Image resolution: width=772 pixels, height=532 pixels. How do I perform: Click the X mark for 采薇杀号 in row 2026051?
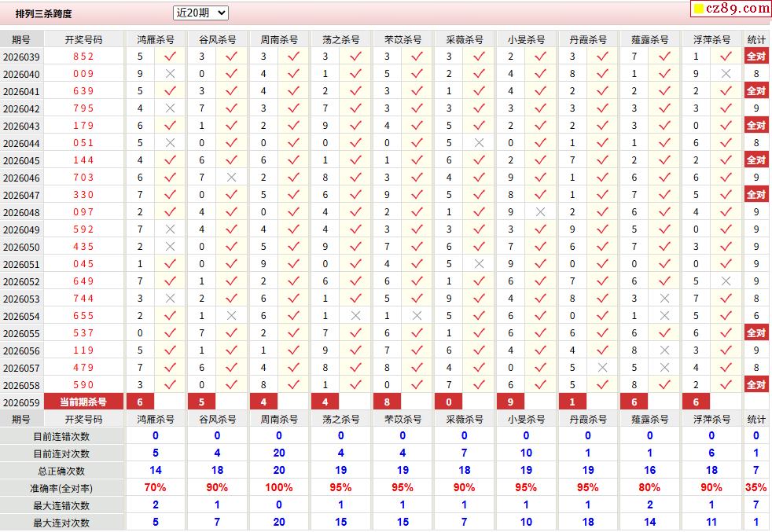[x=479, y=264]
